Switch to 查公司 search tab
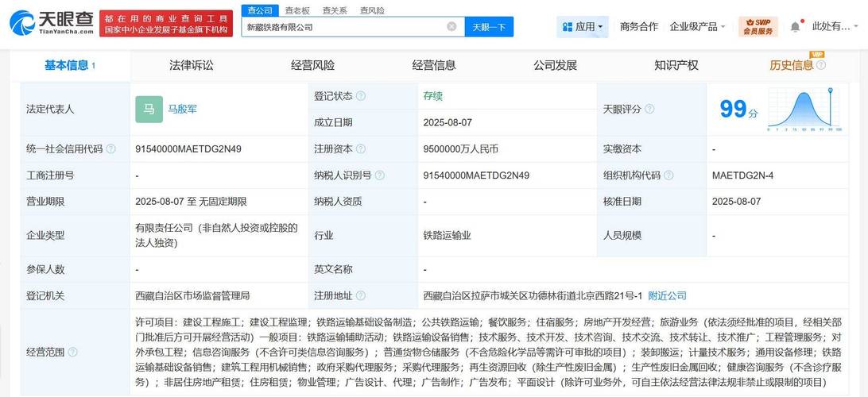The image size is (868, 397). coord(260,10)
